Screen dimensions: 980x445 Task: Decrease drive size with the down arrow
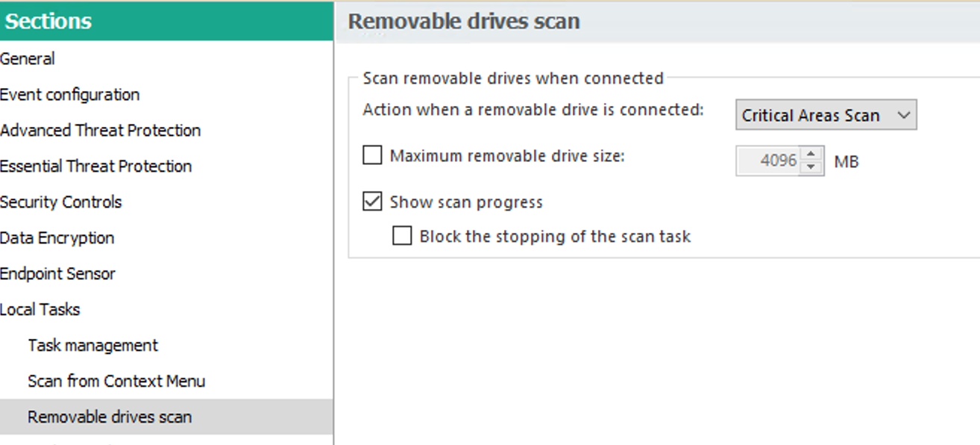point(812,167)
